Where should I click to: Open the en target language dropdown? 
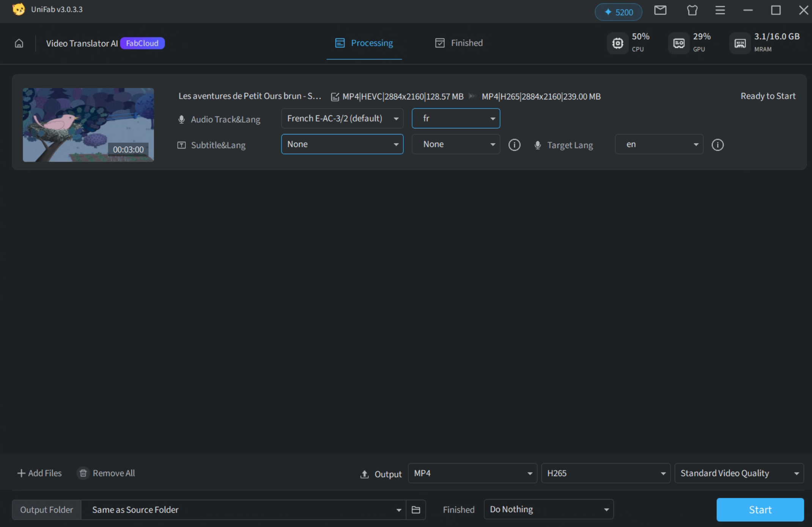(659, 145)
